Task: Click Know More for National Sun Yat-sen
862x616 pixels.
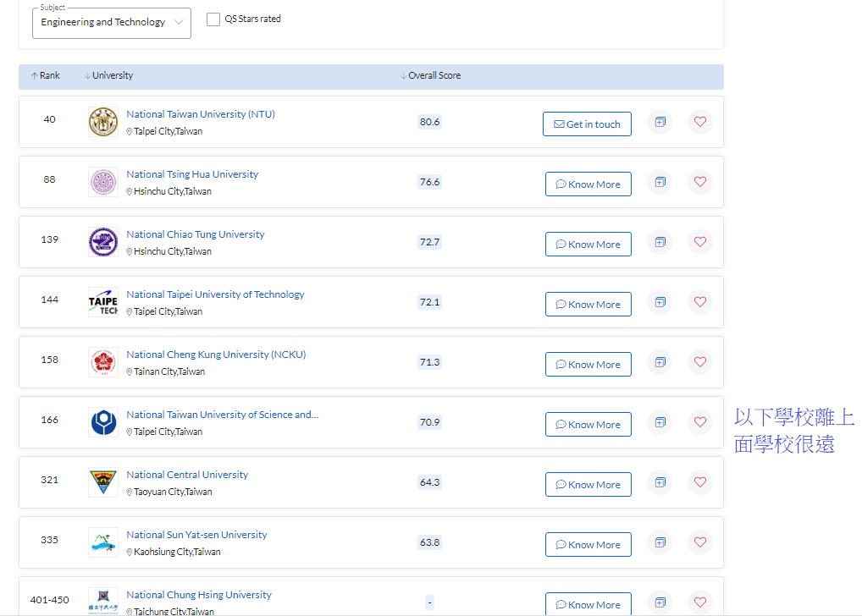Action: point(588,545)
